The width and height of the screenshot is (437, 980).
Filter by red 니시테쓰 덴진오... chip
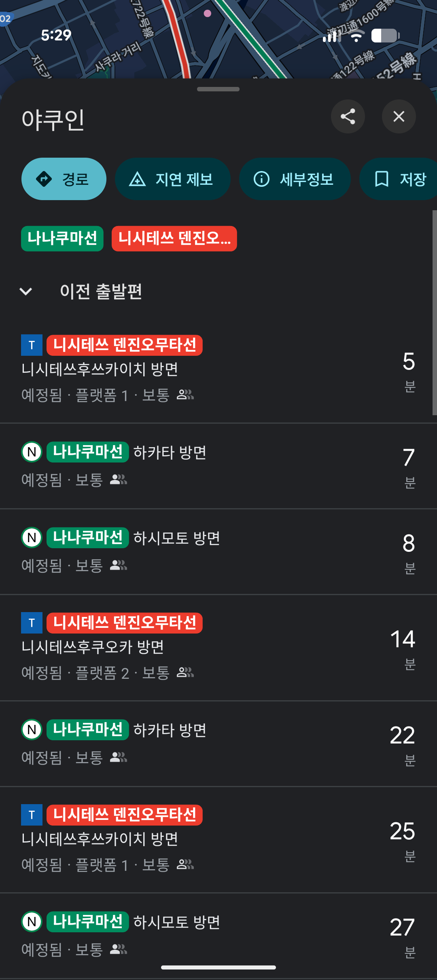(x=174, y=239)
